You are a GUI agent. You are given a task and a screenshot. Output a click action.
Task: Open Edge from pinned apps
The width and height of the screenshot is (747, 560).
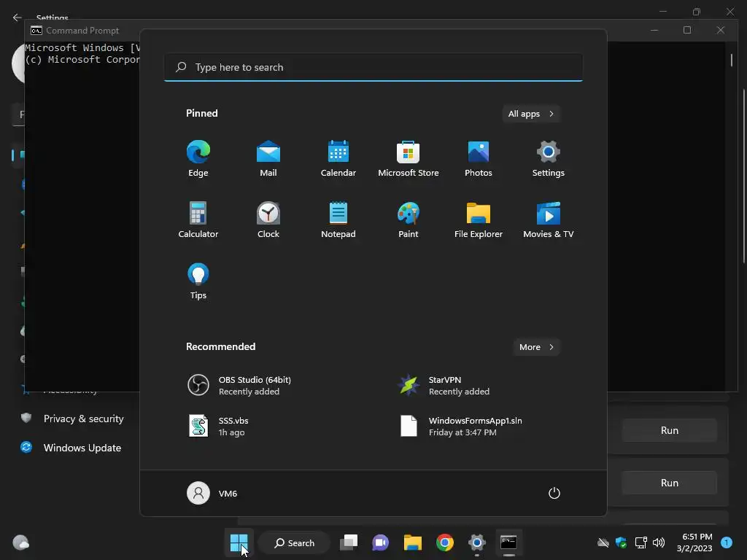coord(198,159)
